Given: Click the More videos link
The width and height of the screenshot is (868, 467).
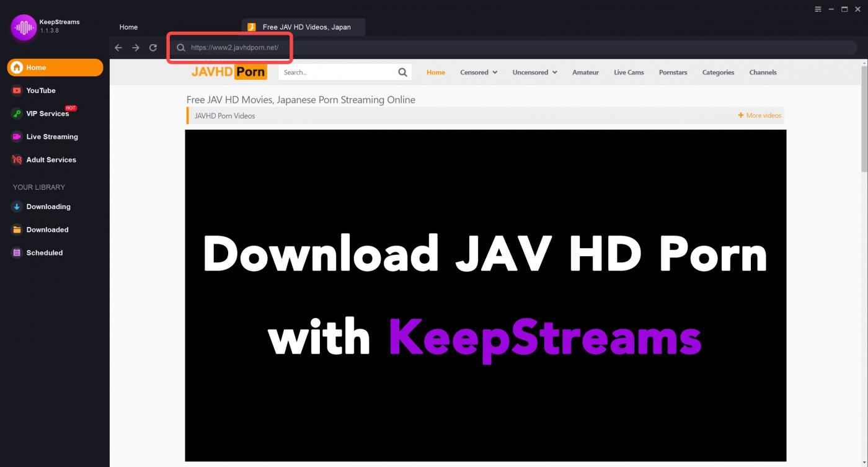Looking at the screenshot, I should 759,115.
